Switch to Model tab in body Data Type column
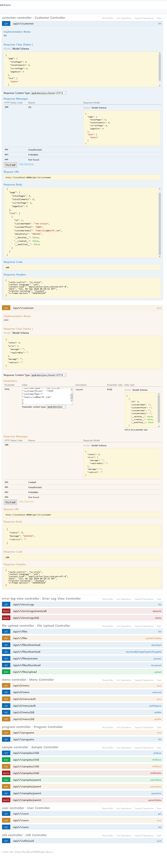Image resolution: width=167 pixels, height=868 pixels. [128, 390]
